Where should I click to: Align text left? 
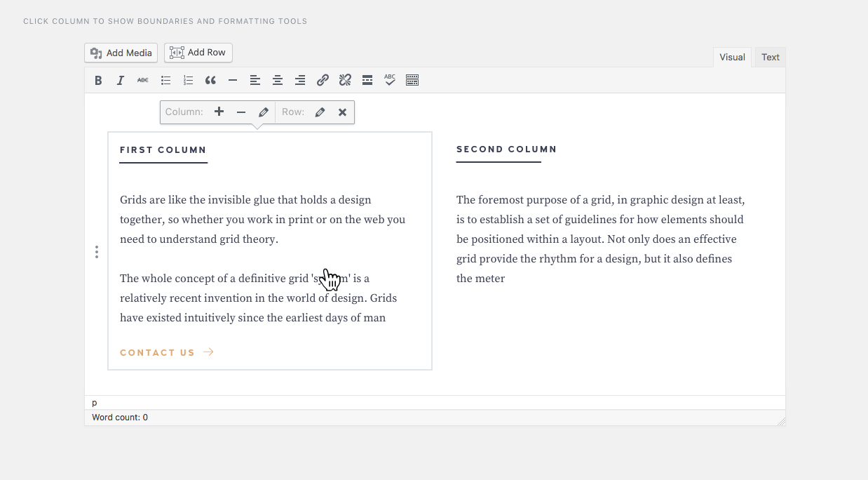(255, 81)
